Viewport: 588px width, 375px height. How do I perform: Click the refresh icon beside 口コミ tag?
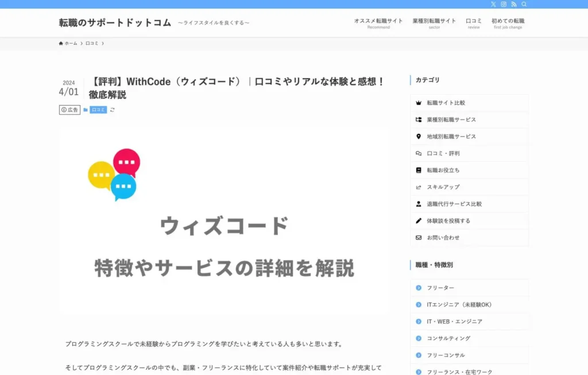point(113,110)
